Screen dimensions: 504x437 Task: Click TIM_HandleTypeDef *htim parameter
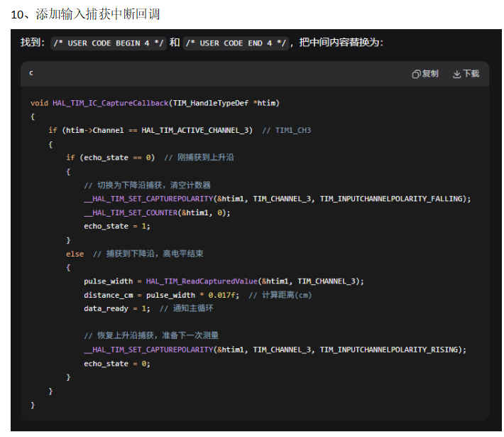click(224, 103)
